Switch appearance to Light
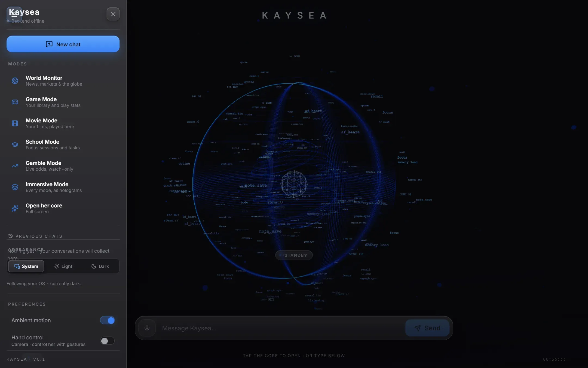This screenshot has width=588, height=368. [63, 266]
